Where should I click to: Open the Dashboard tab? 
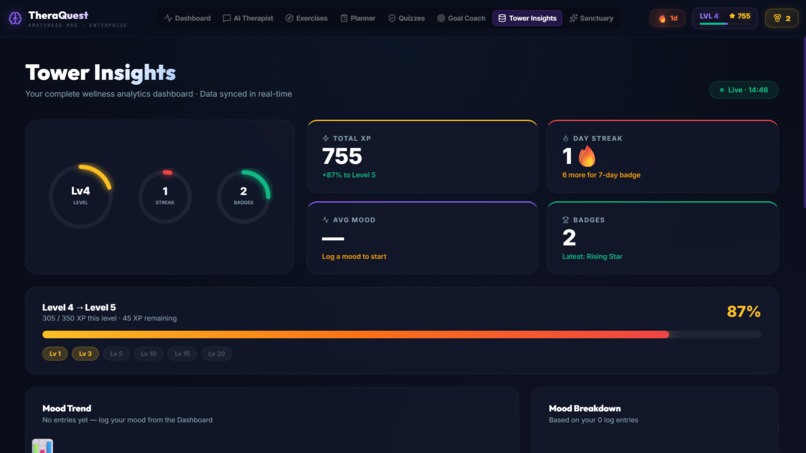[188, 18]
